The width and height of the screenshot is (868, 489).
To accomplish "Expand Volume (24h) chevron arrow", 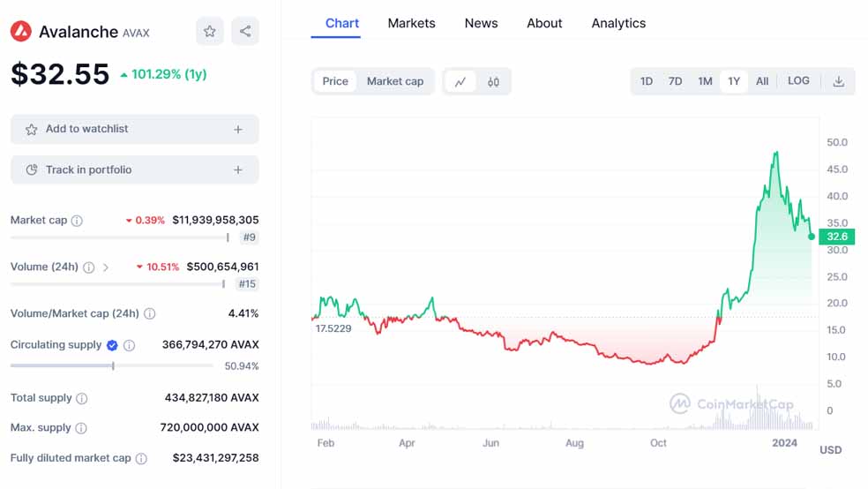I will pos(106,267).
